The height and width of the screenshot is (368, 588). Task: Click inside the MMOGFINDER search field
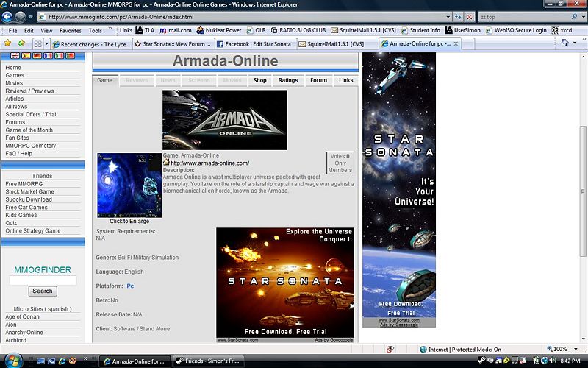43,280
